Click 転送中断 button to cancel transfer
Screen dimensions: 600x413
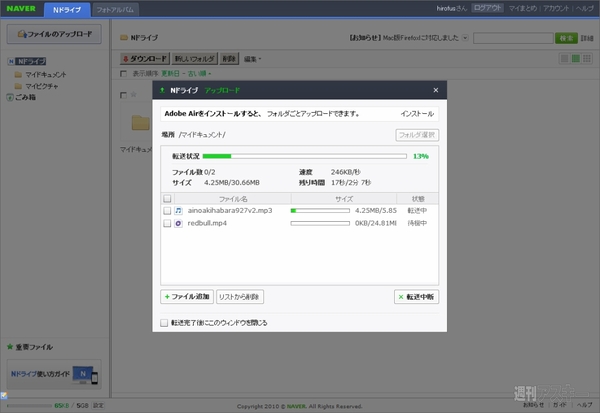416,297
